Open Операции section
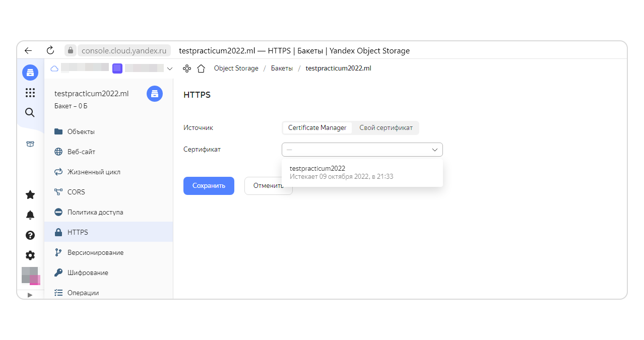This screenshot has height=340, width=644. point(108,292)
